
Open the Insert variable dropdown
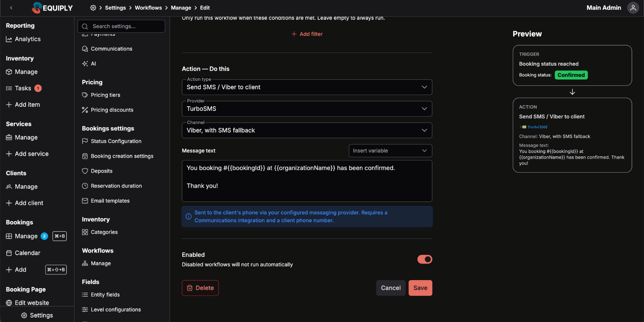point(390,151)
